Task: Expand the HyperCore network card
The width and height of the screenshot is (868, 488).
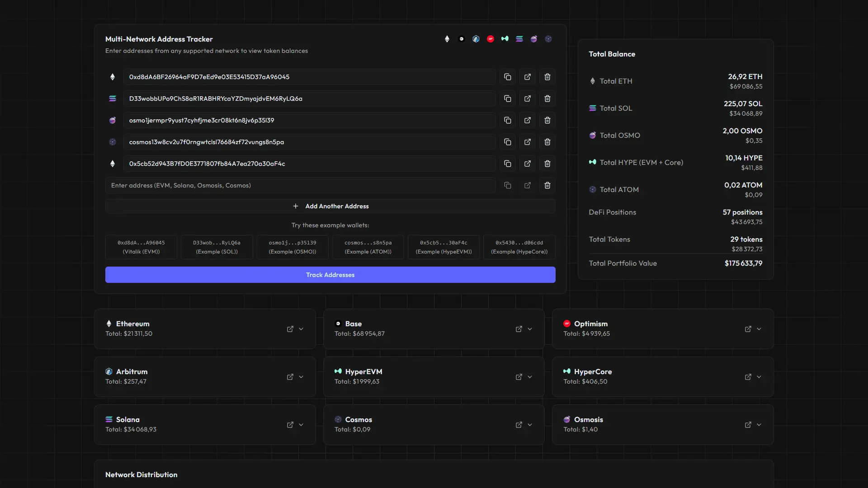Action: pos(759,377)
